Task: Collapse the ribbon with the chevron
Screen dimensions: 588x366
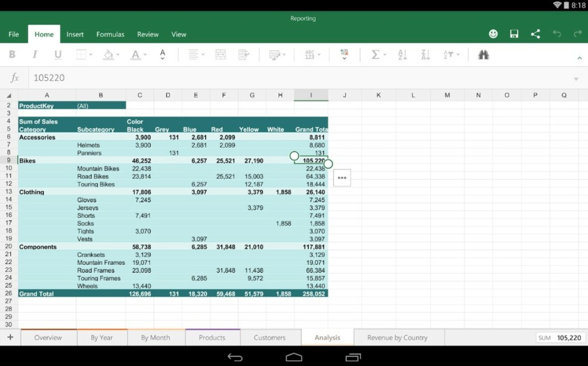Action: 580,58
